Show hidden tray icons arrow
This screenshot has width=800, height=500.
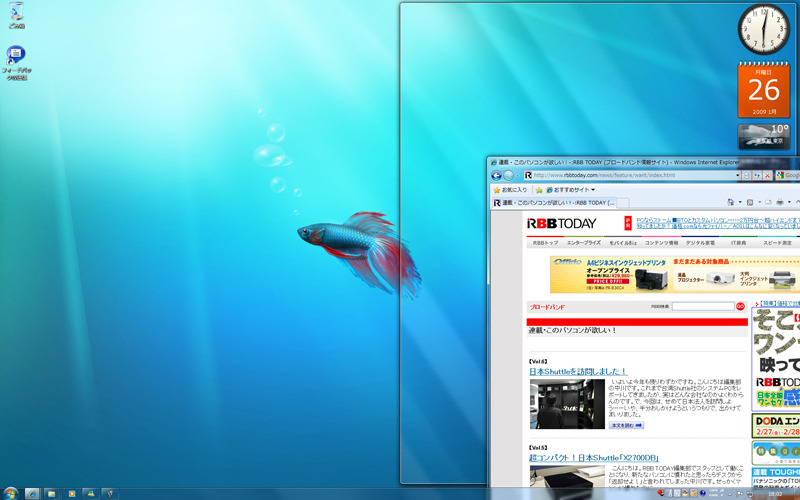click(730, 494)
